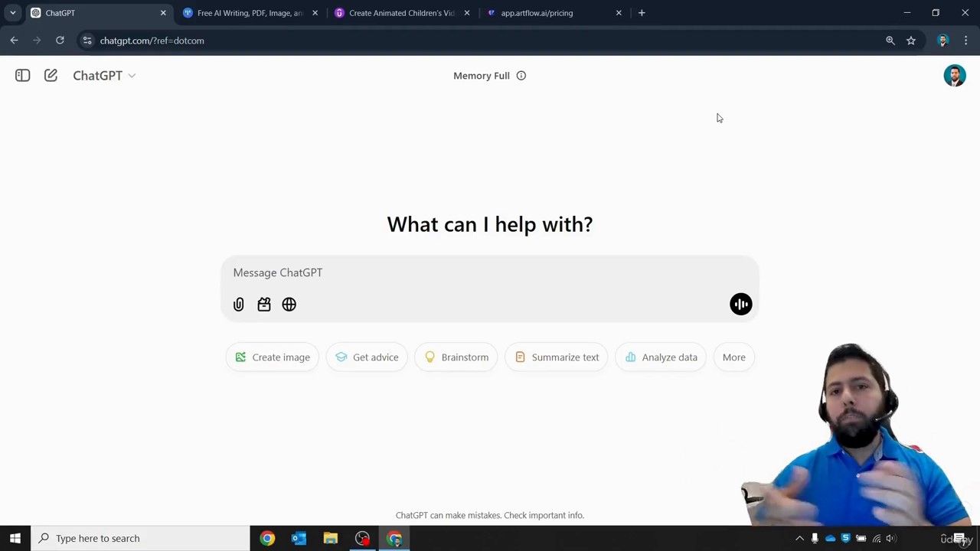Attach a file with the paperclip icon
Image resolution: width=980 pixels, height=551 pixels.
pos(238,305)
